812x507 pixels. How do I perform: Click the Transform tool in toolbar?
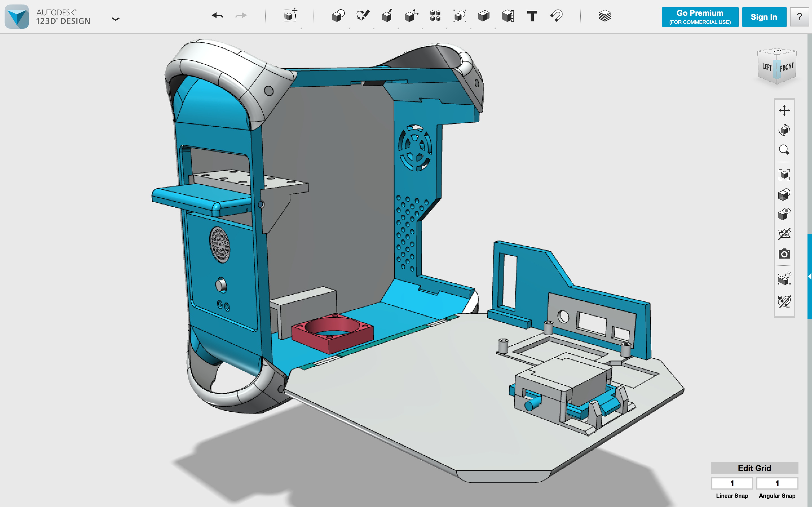290,16
